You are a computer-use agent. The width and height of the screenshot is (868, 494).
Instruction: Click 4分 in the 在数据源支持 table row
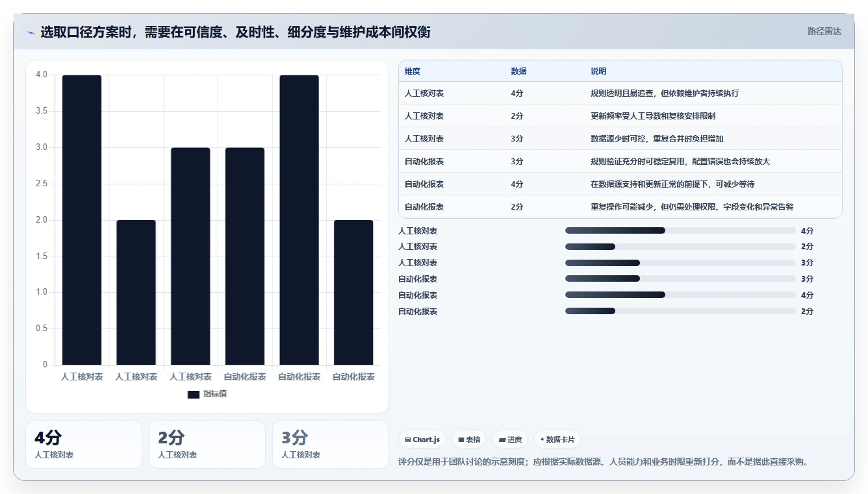tap(517, 184)
